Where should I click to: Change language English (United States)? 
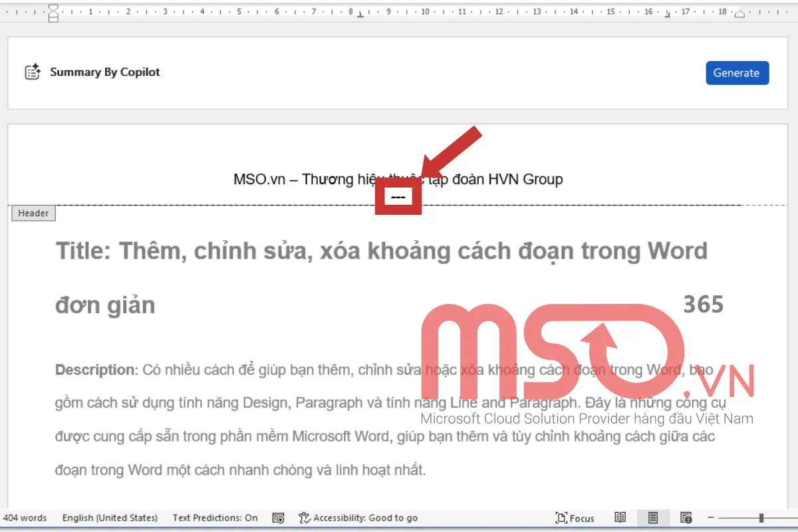[x=110, y=518]
